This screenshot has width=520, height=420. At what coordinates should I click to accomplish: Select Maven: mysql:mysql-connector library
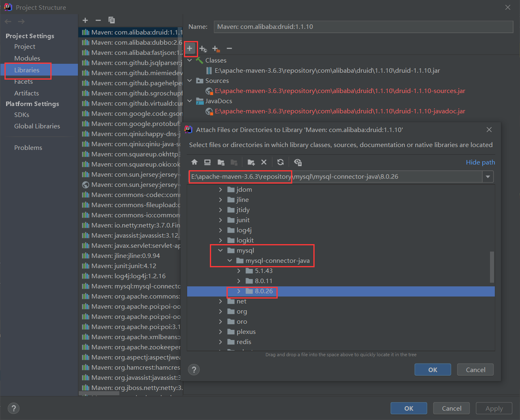pos(130,286)
